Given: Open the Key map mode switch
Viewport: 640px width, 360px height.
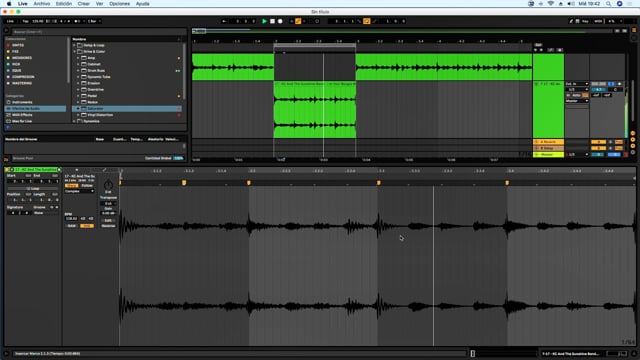Looking at the screenshot, I should [x=585, y=21].
